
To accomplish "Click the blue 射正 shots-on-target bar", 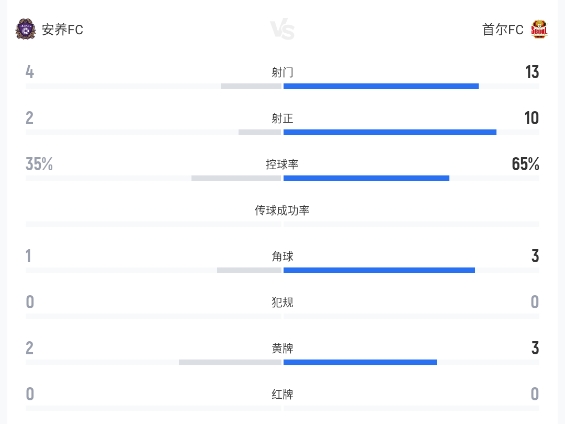I will click(x=390, y=132).
